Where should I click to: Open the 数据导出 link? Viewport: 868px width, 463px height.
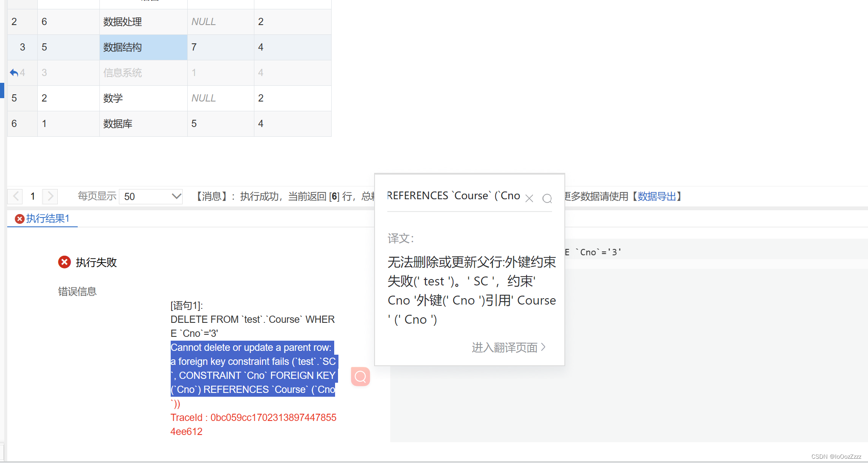pyautogui.click(x=657, y=196)
